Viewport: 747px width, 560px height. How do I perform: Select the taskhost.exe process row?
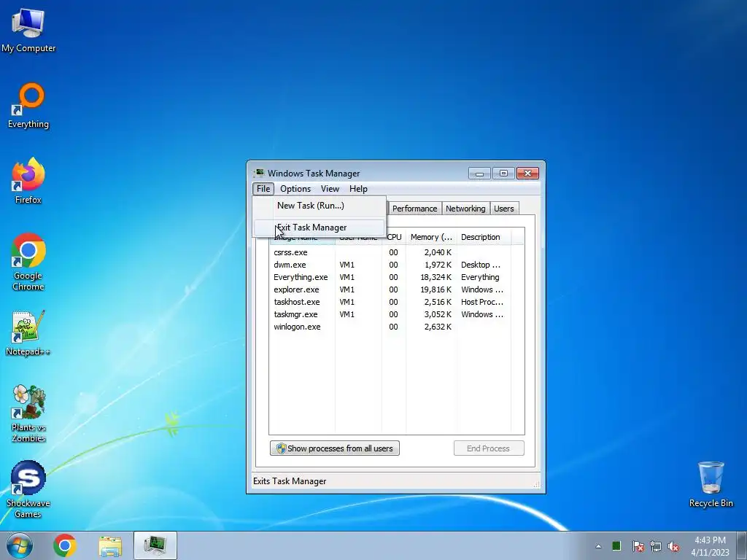coord(396,302)
